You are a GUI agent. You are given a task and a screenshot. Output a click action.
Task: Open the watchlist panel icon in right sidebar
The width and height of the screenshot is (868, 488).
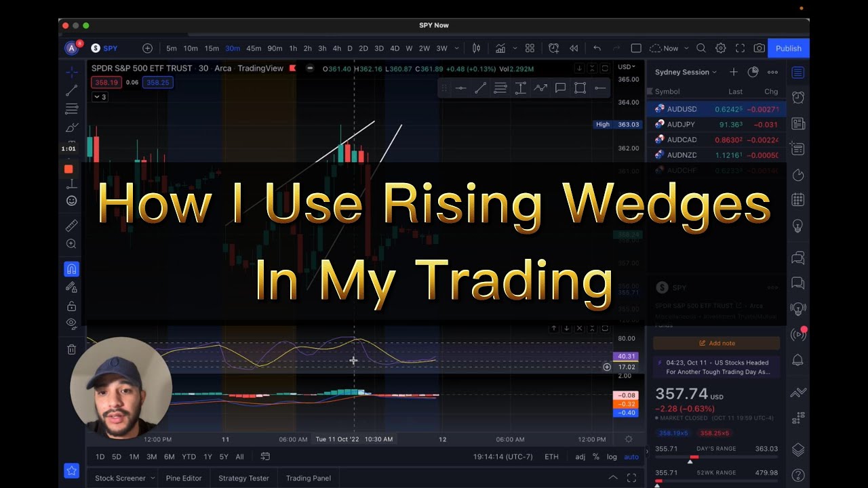coord(798,73)
